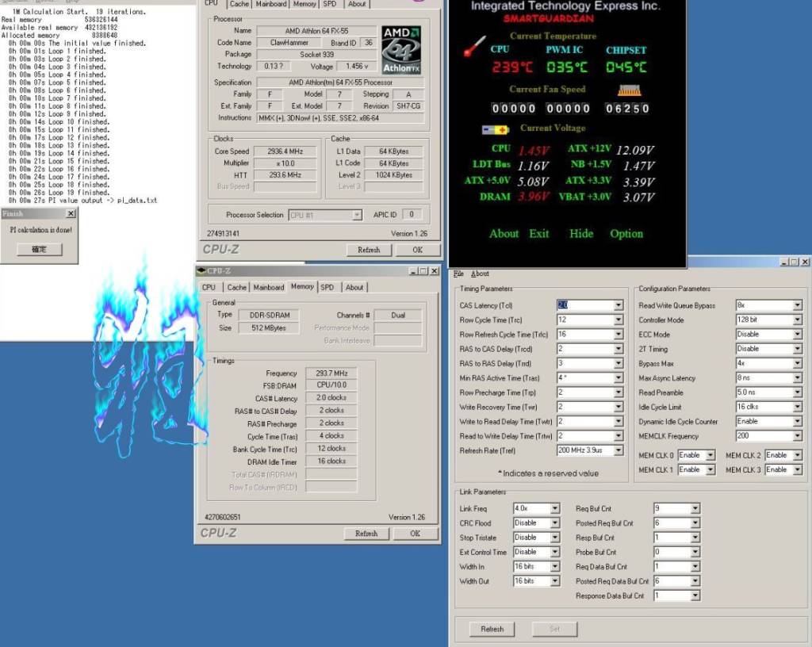This screenshot has width=812, height=647.
Task: Expand the ECC Mode dropdown
Action: coord(798,335)
